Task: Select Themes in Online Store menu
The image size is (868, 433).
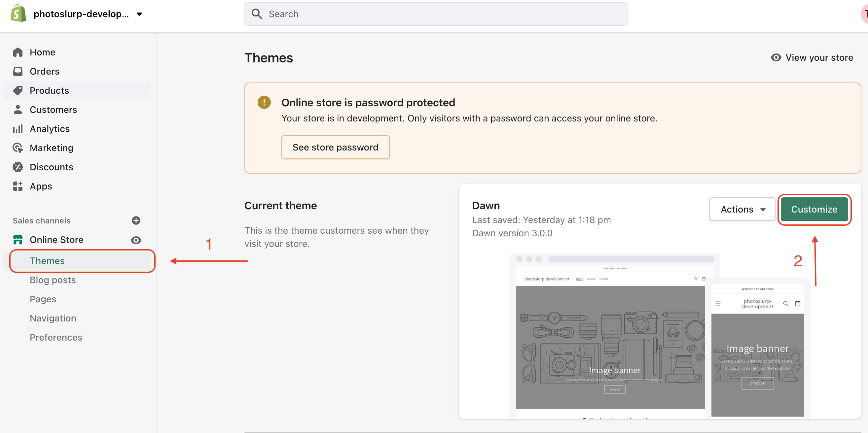Action: tap(47, 261)
